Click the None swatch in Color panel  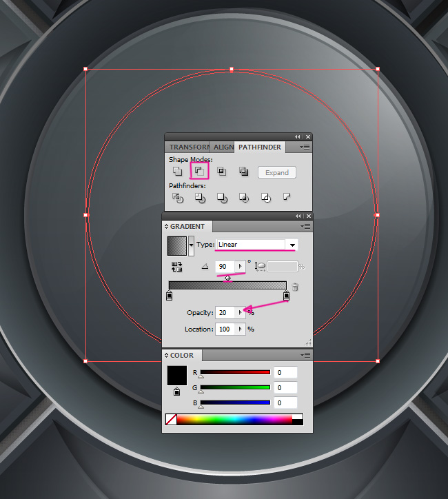tap(172, 419)
